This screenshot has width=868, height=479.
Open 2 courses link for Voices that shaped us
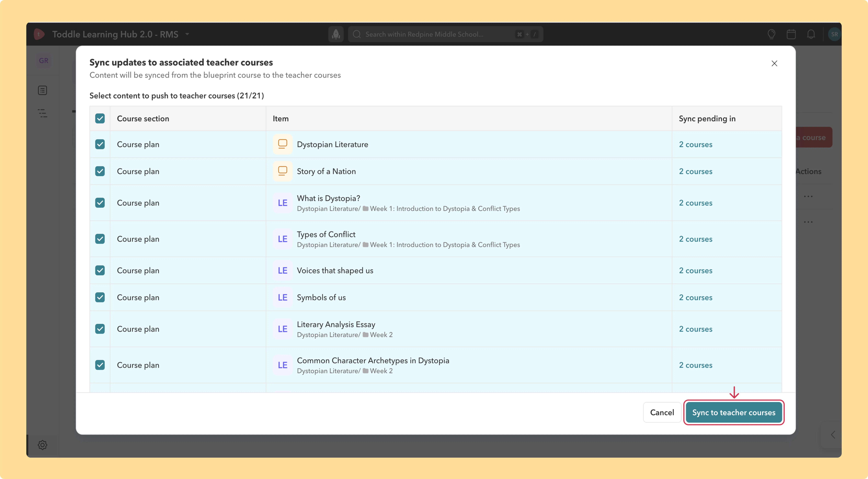[x=696, y=271]
